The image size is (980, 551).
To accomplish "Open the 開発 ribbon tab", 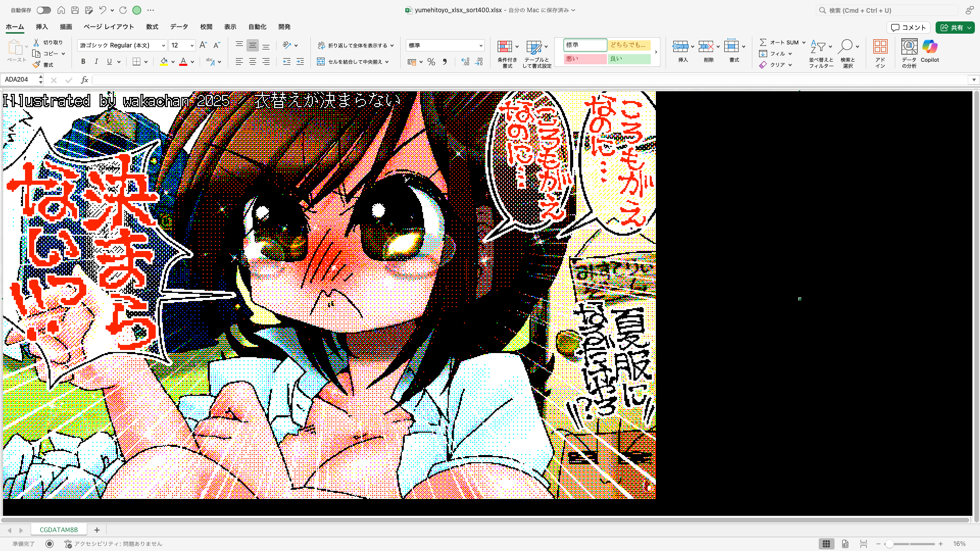I will pos(284,27).
